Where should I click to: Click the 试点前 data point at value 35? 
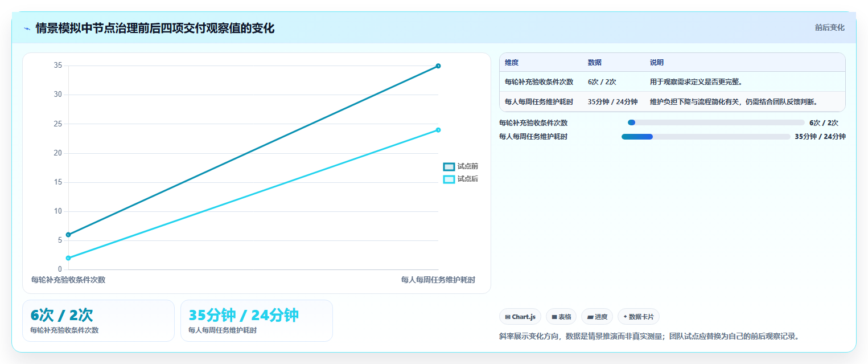[438, 66]
